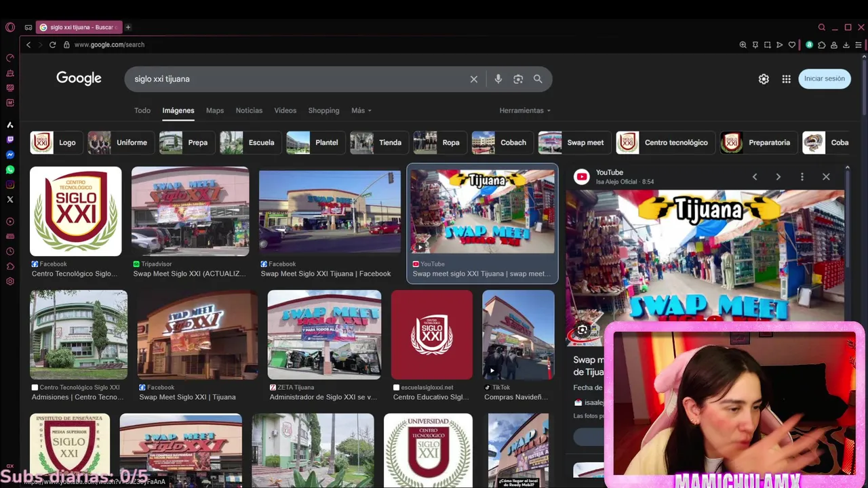
Task: Open Easy Setup sliders icon
Action: [858, 45]
